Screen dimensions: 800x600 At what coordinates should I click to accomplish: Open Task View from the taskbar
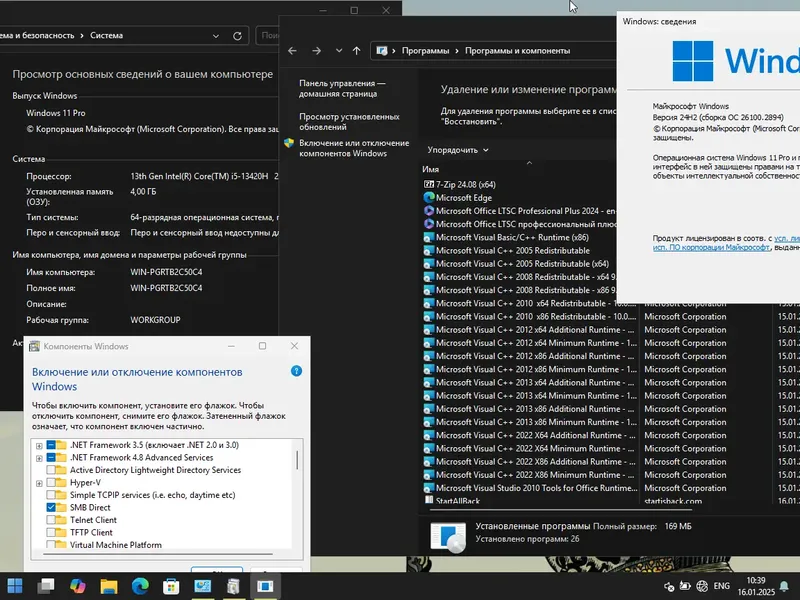pyautogui.click(x=46, y=586)
